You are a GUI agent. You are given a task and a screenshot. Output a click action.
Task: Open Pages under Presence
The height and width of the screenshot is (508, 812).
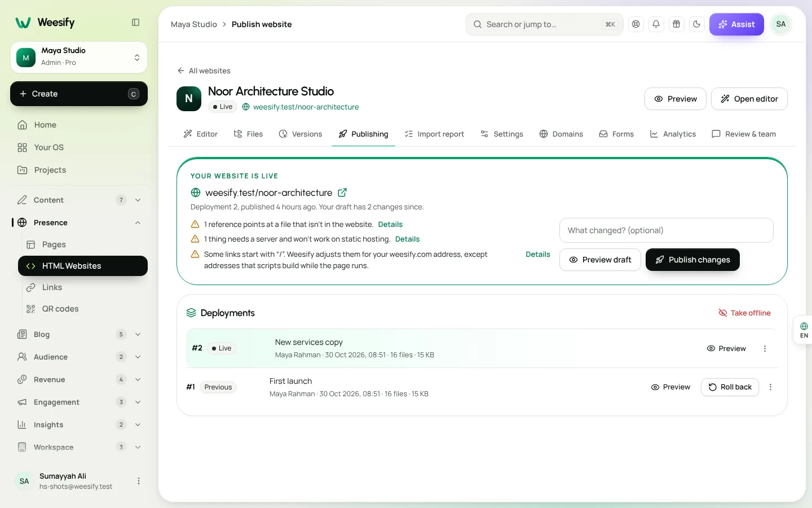coord(83,244)
